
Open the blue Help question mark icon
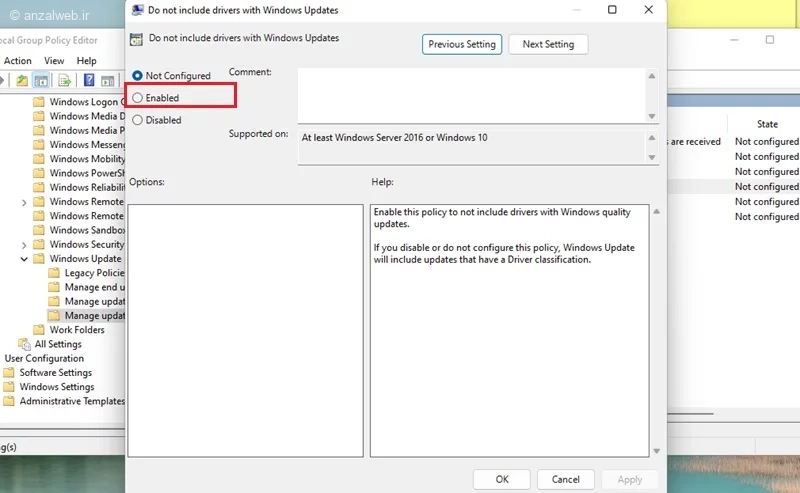click(x=90, y=80)
